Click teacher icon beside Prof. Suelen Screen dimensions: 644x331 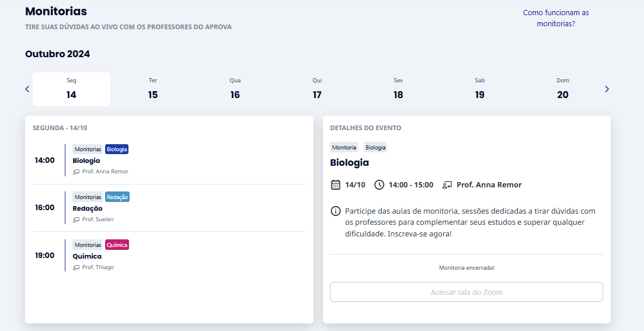point(76,219)
